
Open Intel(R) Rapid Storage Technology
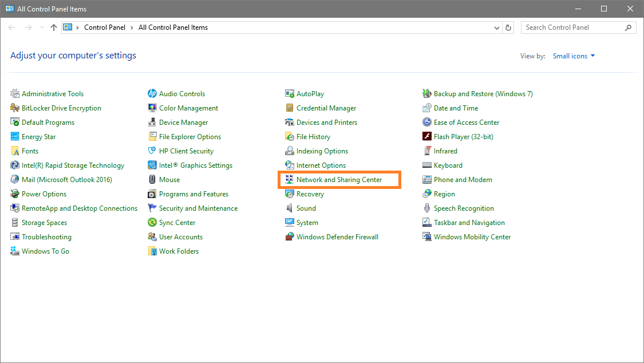point(73,165)
